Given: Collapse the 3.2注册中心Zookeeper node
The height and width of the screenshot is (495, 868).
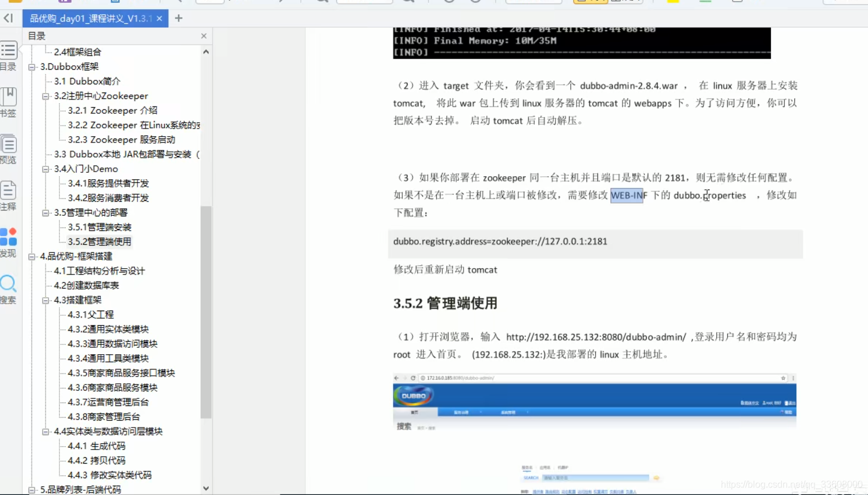Looking at the screenshot, I should pyautogui.click(x=46, y=96).
